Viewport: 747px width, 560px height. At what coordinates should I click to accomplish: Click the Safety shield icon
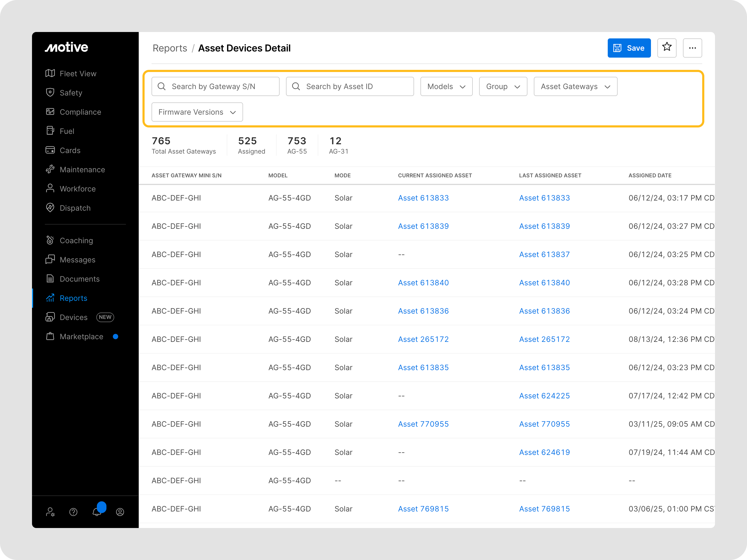click(50, 92)
